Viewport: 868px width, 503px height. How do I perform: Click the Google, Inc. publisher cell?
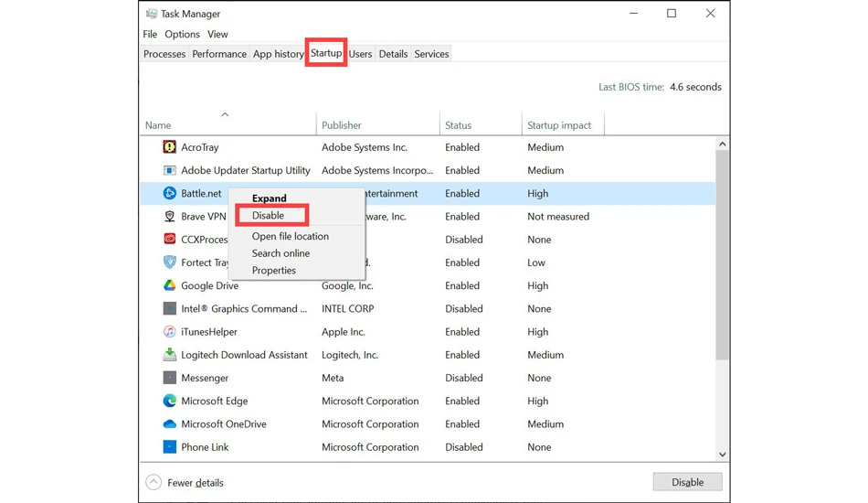pyautogui.click(x=347, y=286)
